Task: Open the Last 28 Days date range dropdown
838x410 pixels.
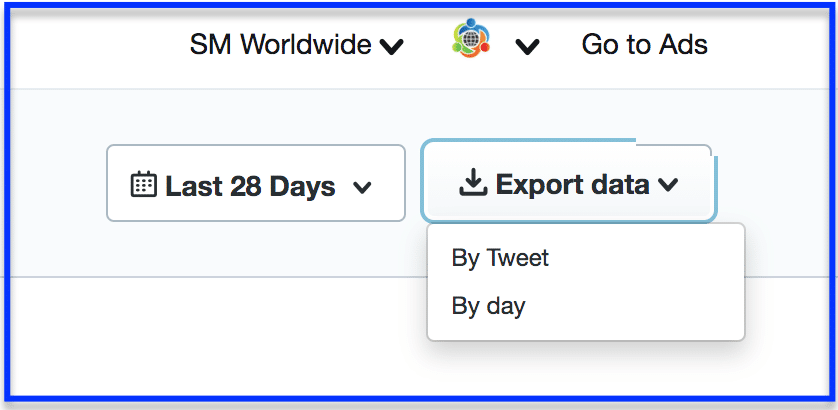Action: [x=256, y=183]
